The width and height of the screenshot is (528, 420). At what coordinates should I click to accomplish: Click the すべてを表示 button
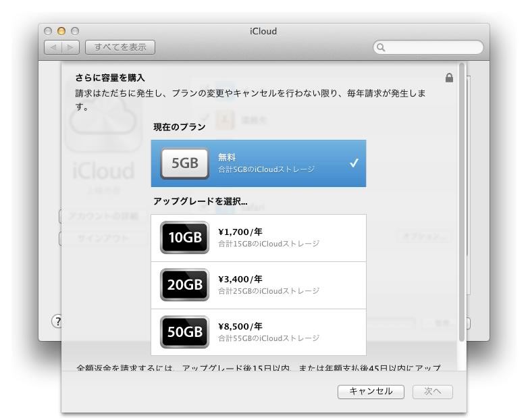[x=120, y=47]
